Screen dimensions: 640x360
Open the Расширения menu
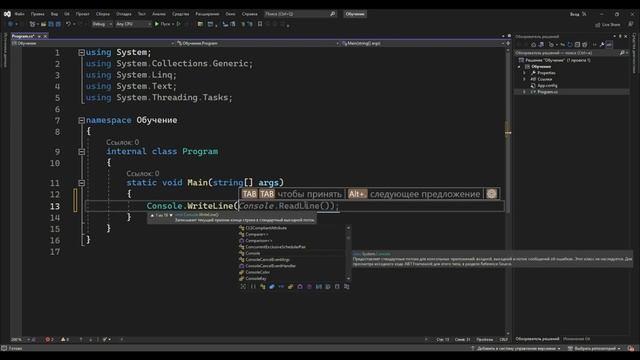click(x=207, y=14)
